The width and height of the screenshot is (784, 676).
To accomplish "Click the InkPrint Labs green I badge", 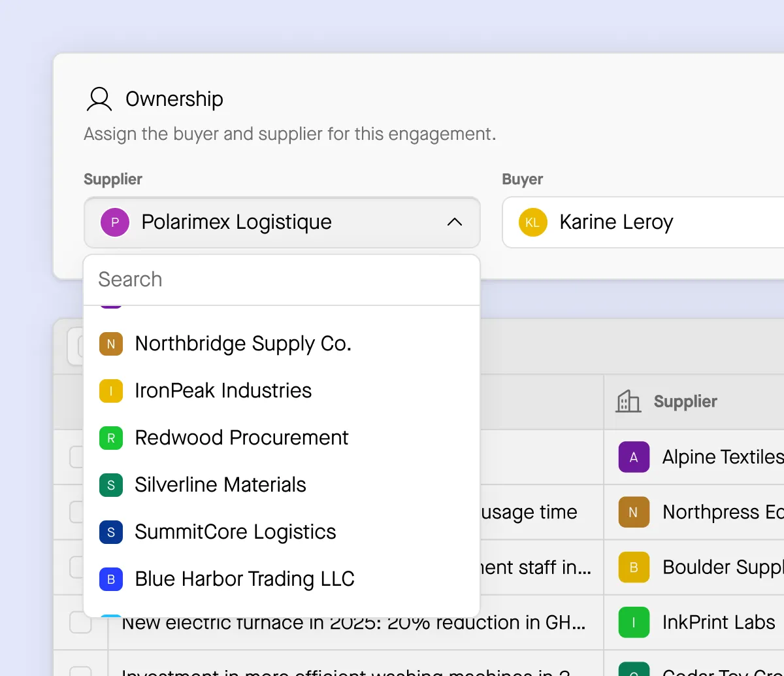I will (x=633, y=622).
